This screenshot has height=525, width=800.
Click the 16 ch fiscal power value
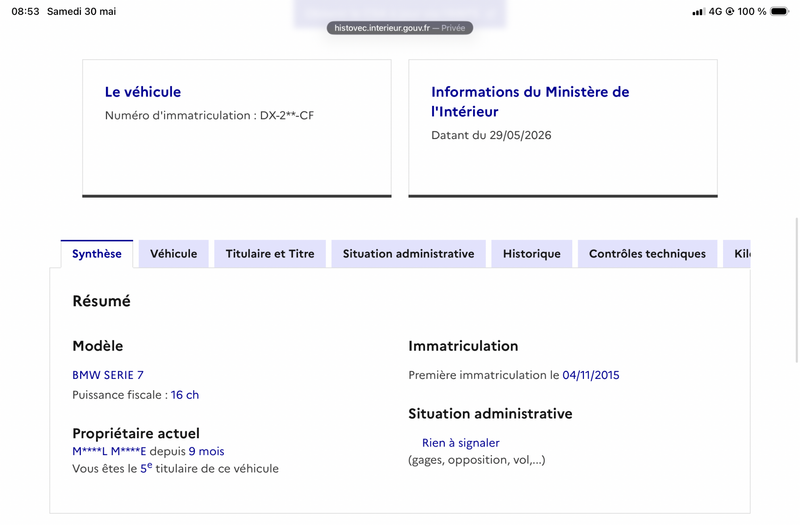point(185,395)
